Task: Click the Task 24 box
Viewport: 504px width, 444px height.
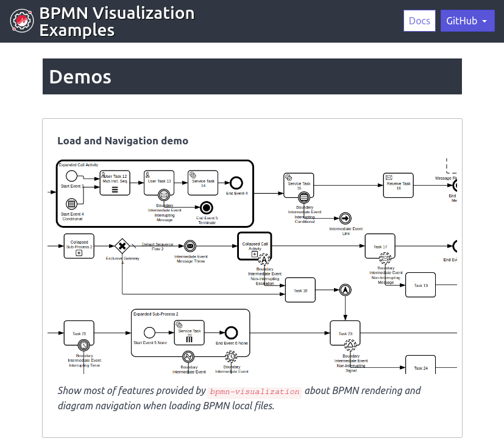Action: (x=421, y=365)
